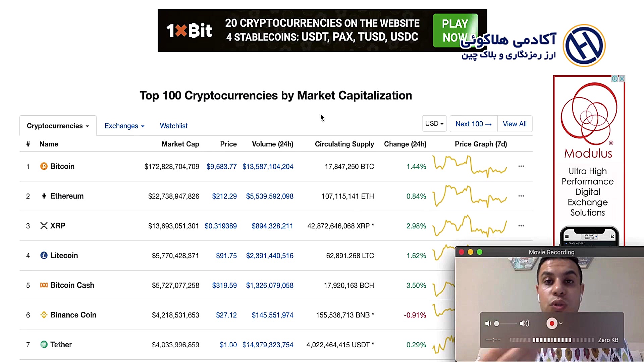Open the record options arrow beside record button
The width and height of the screenshot is (644, 362).
[x=560, y=323]
